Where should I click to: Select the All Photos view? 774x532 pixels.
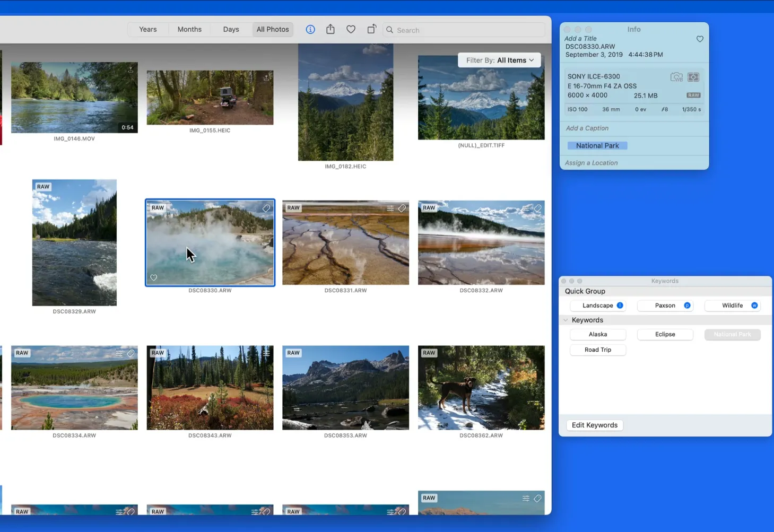click(x=273, y=30)
